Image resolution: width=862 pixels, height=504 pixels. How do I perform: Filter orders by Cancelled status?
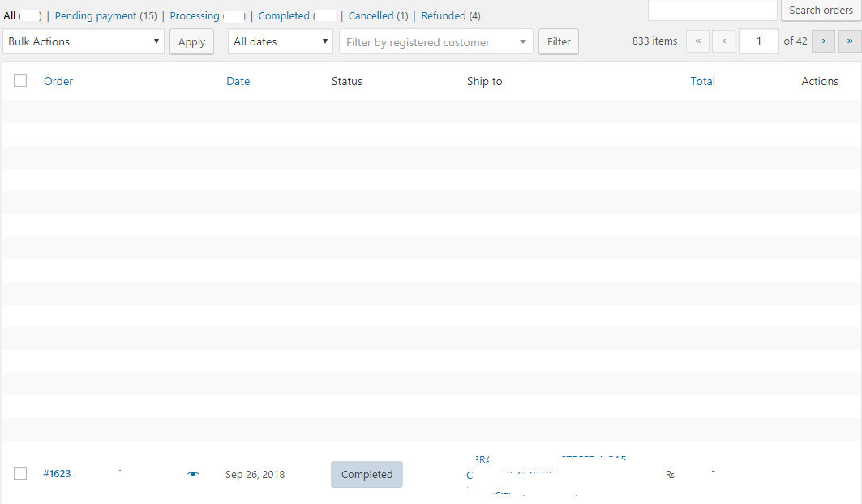[x=371, y=16]
